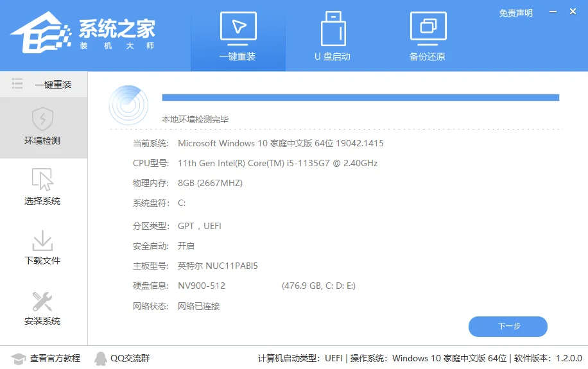Click the 当前系统 label

(150, 143)
